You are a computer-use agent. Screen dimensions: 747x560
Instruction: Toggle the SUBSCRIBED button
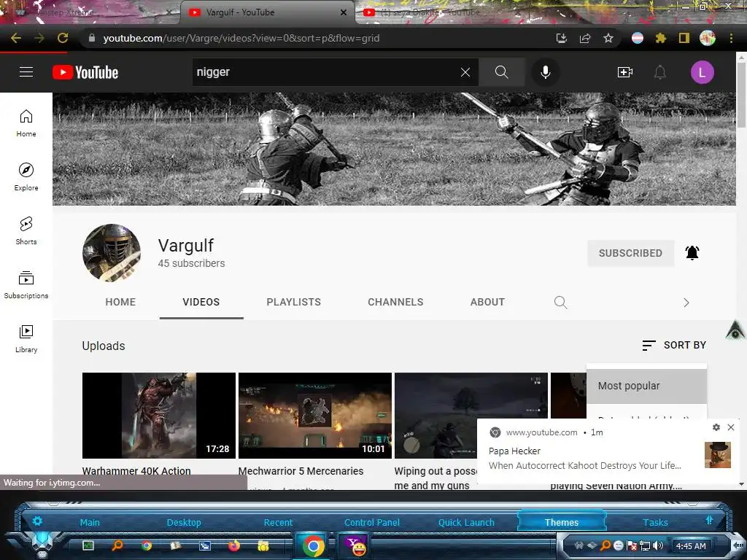(630, 253)
